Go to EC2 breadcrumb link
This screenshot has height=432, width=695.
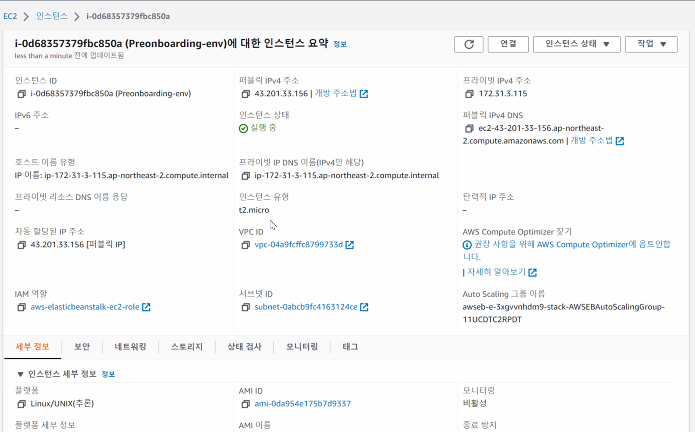pos(10,16)
